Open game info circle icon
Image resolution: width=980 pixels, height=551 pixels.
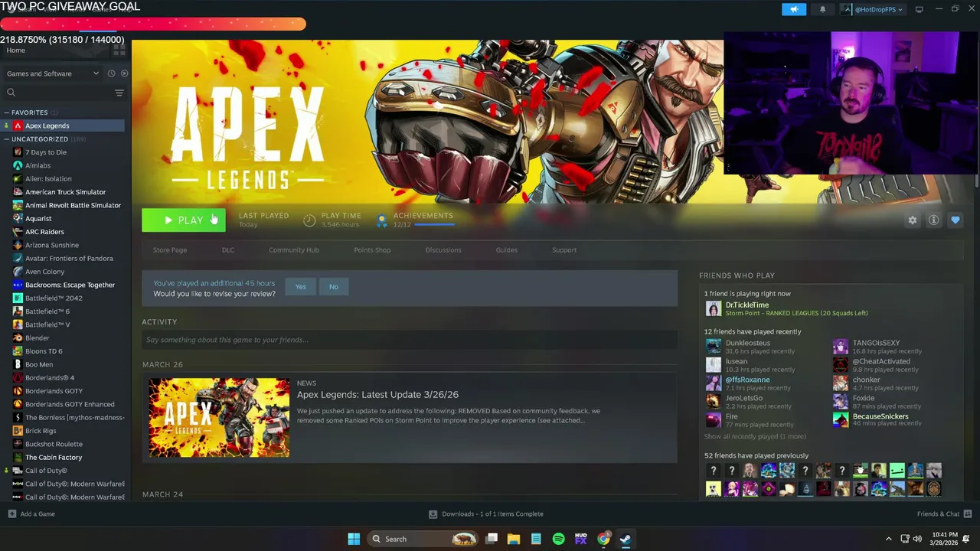pos(933,220)
